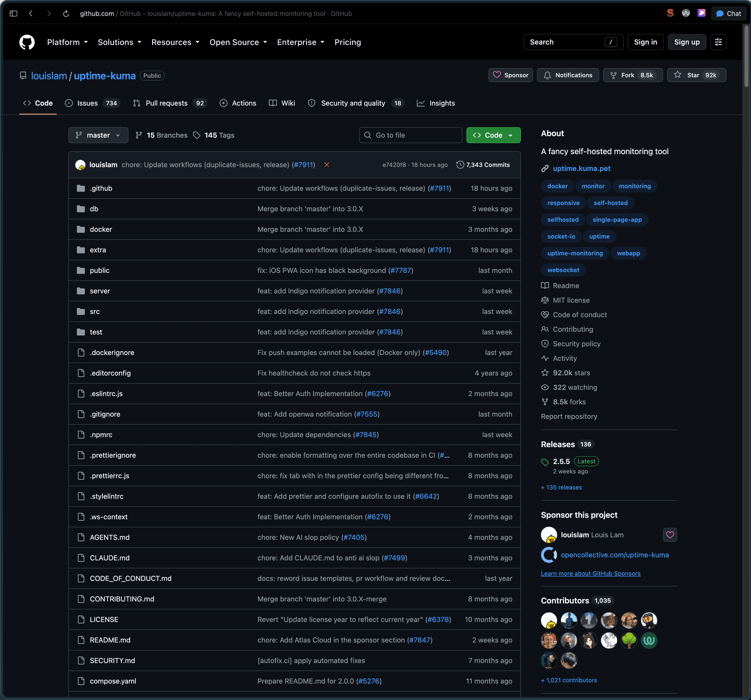Fork the repository
Viewport: 751px width, 700px height.
click(x=633, y=75)
